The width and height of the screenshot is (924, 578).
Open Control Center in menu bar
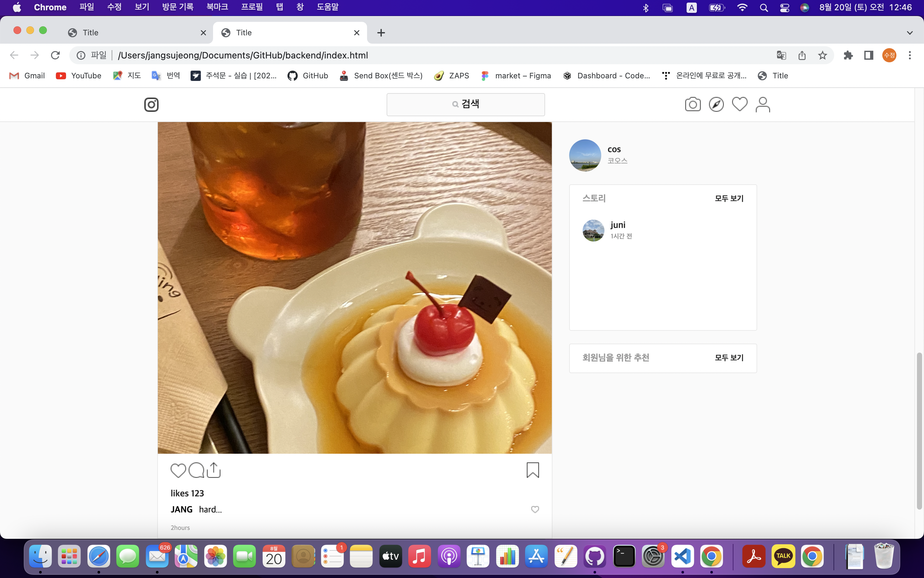784,8
